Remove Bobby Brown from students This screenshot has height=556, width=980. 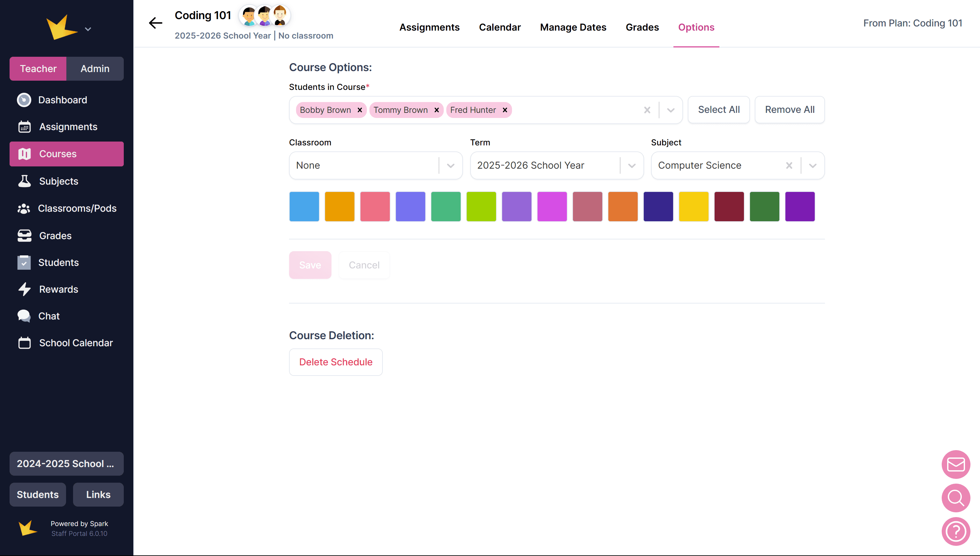coord(360,110)
